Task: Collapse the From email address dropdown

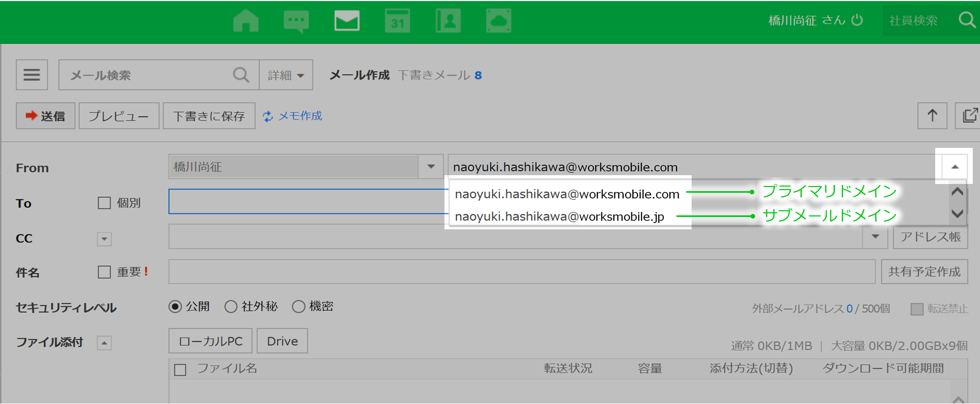Action: pos(954,167)
